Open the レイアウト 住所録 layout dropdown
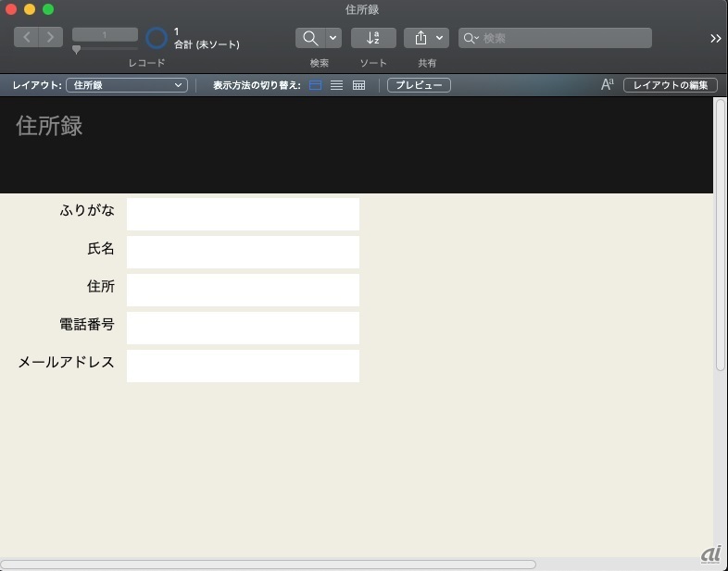Viewport: 728px width, 571px height. point(127,85)
